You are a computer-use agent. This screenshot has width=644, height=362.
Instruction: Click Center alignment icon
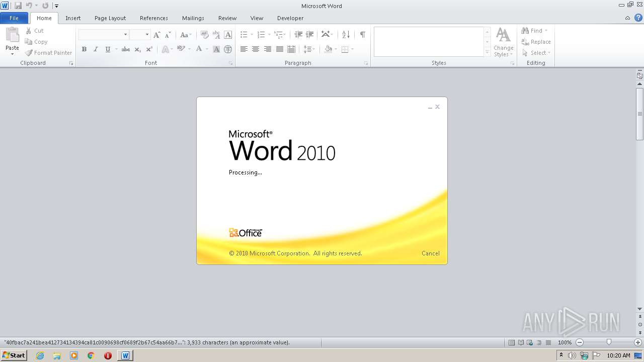click(x=256, y=49)
